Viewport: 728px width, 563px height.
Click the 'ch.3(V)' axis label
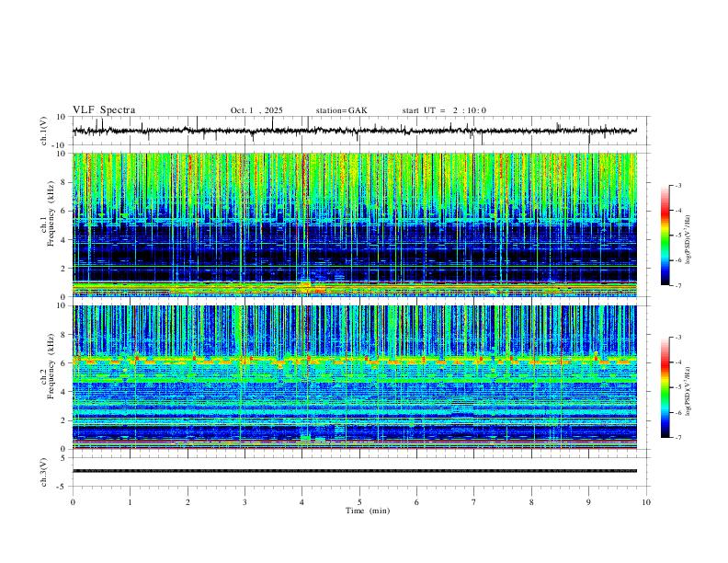pyautogui.click(x=44, y=472)
